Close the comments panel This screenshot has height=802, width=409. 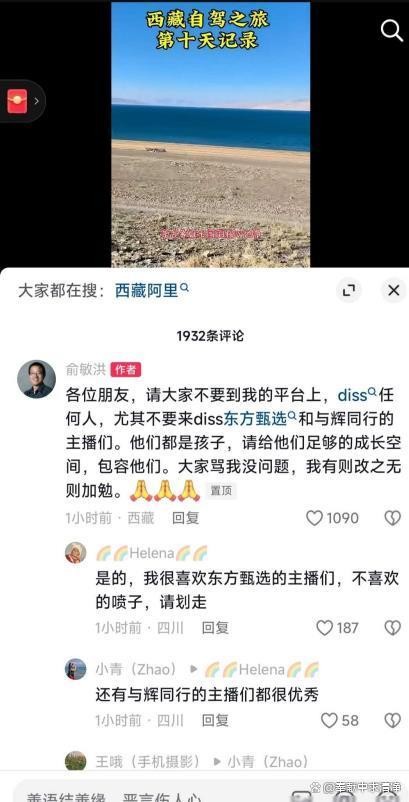[x=394, y=291]
